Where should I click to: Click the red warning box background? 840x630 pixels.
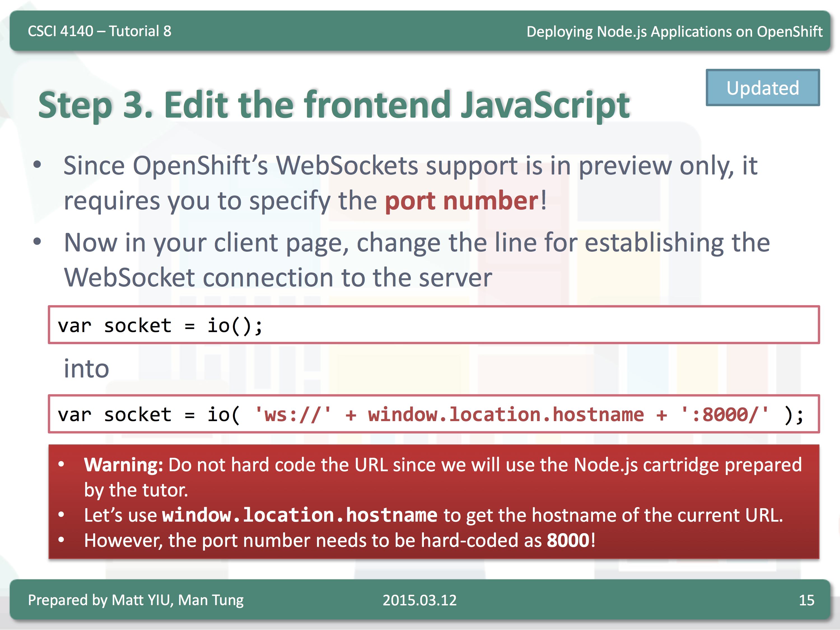click(434, 502)
